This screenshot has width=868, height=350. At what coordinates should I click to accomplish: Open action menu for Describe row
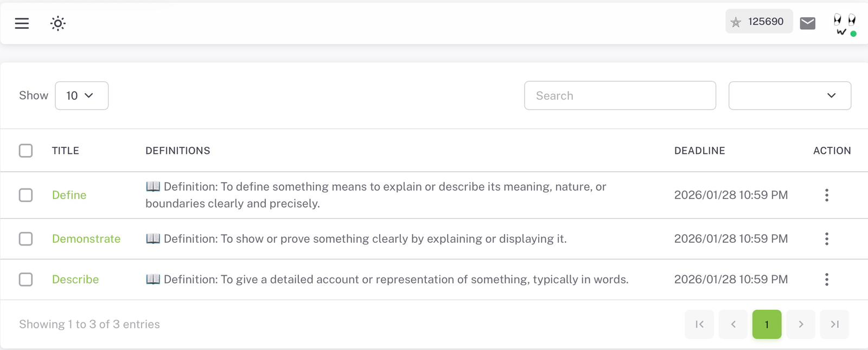[826, 280]
